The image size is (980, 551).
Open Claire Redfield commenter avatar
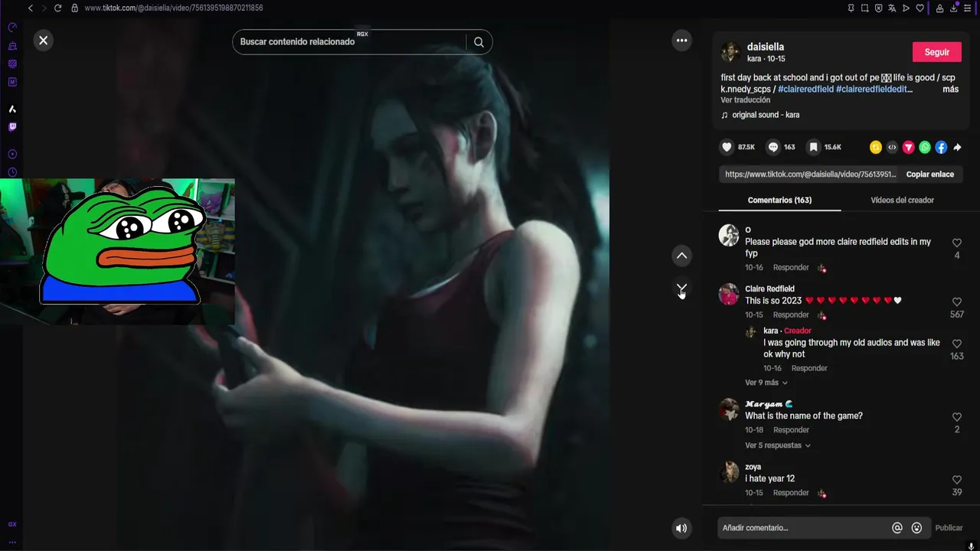[x=729, y=295]
